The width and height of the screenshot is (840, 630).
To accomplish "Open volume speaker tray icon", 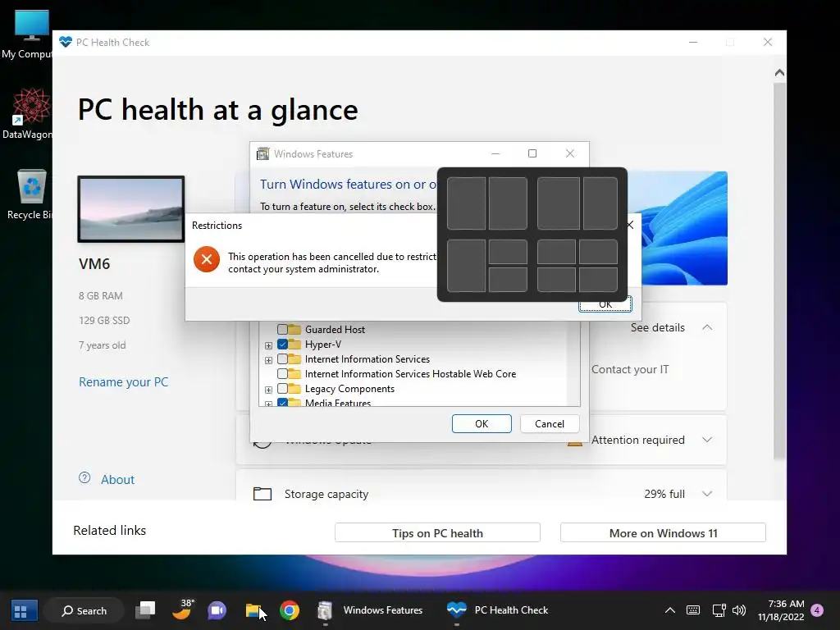I will pos(739,610).
